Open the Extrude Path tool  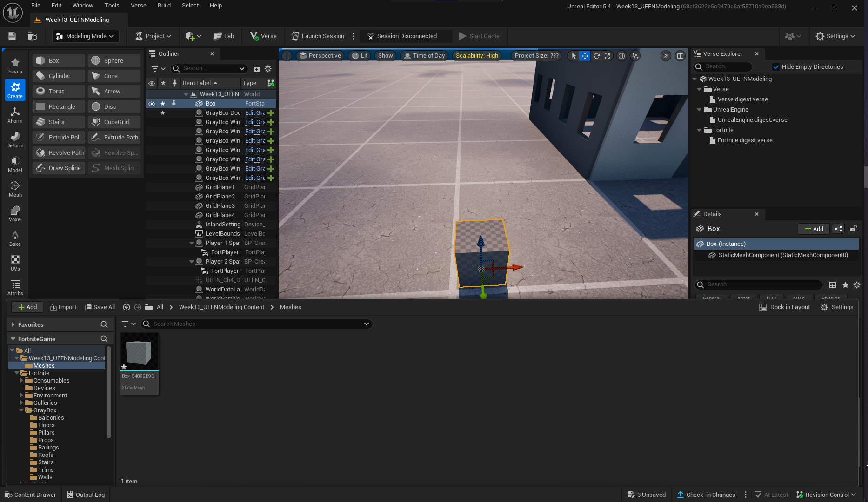(114, 137)
